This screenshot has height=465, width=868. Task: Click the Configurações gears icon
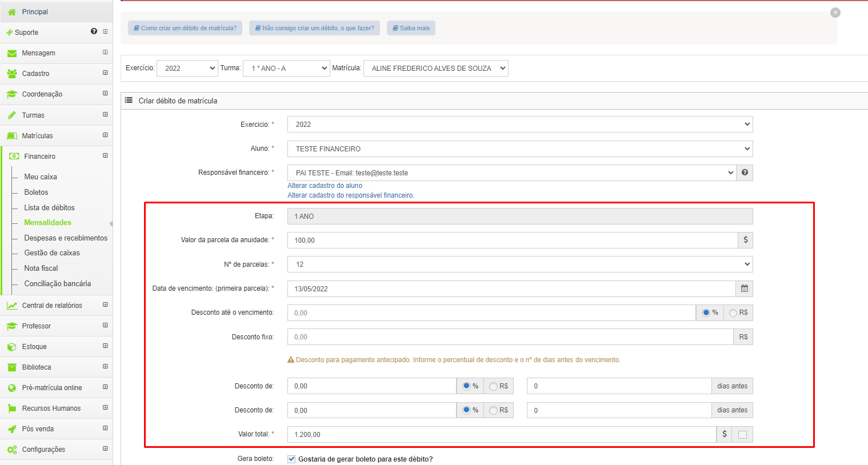12,450
